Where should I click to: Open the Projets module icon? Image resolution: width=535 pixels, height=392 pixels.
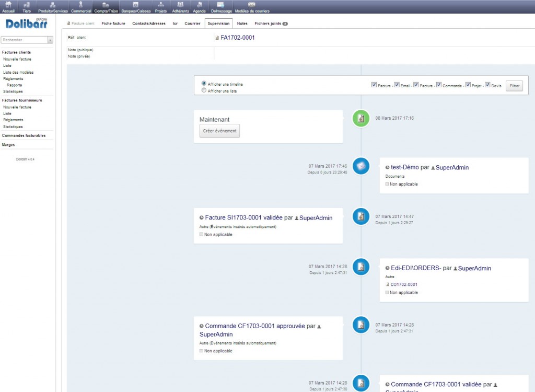click(161, 5)
